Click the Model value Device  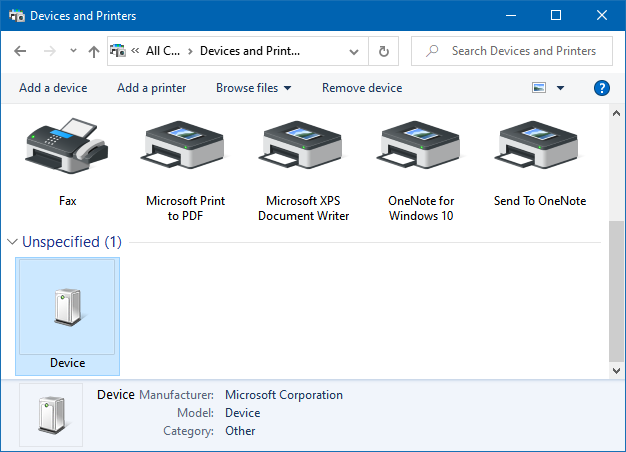click(243, 413)
